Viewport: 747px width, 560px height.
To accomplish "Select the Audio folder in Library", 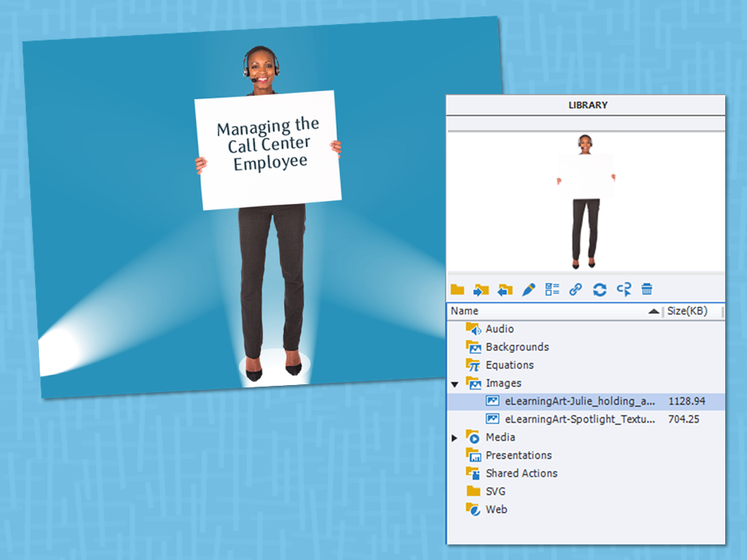I will [585, 328].
